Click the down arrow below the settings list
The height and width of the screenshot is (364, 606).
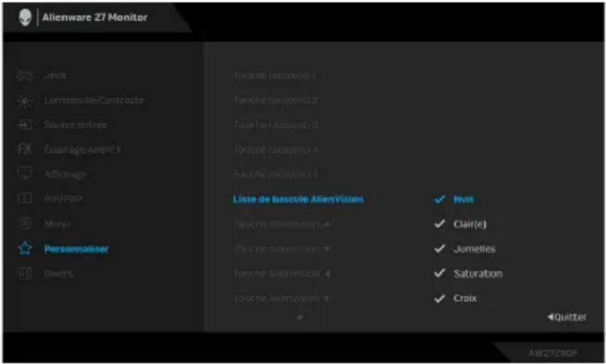pos(300,317)
